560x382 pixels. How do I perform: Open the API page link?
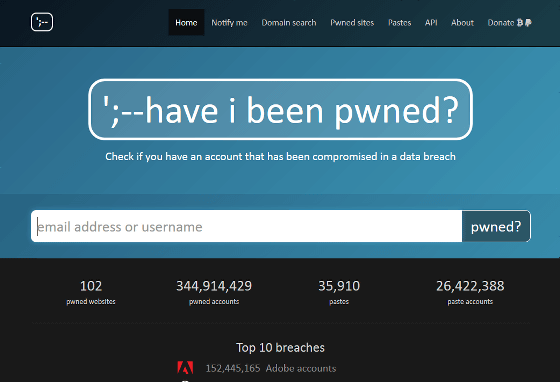tap(431, 22)
